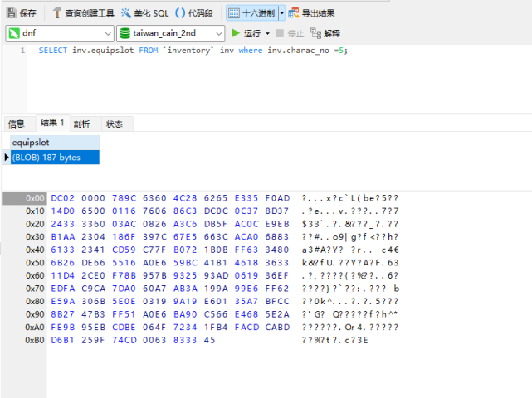
Task: Open the dnf connection dropdown
Action: [x=60, y=33]
